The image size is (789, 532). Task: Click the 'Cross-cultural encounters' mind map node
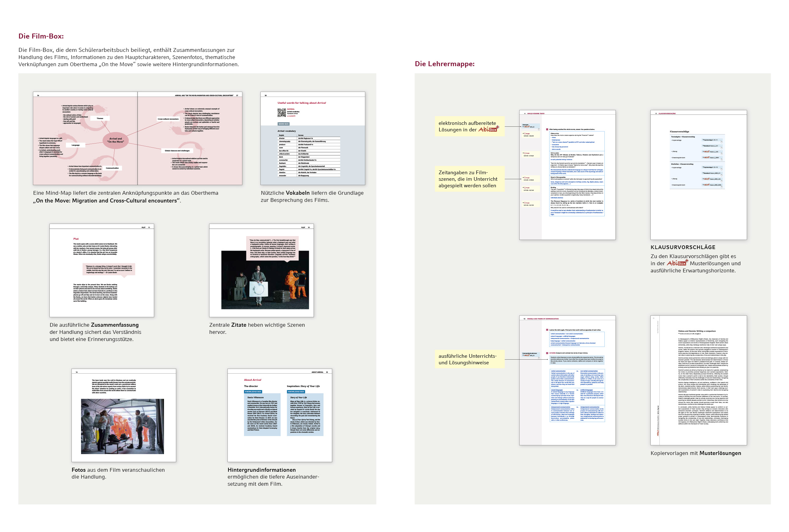(x=168, y=119)
